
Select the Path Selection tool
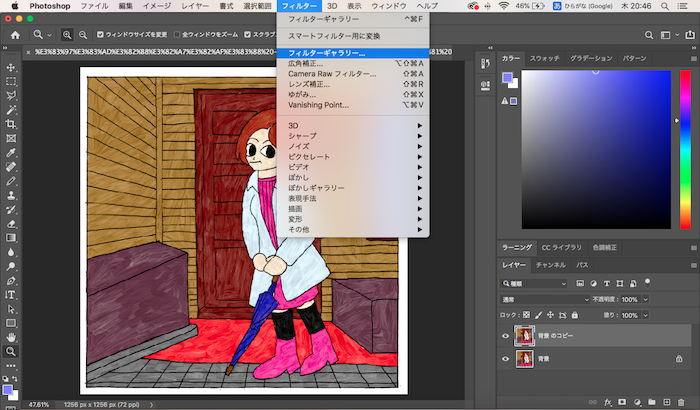tap(11, 309)
